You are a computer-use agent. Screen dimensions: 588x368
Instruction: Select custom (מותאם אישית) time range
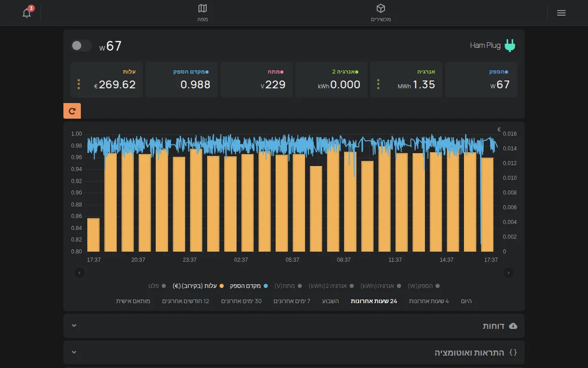click(x=133, y=301)
